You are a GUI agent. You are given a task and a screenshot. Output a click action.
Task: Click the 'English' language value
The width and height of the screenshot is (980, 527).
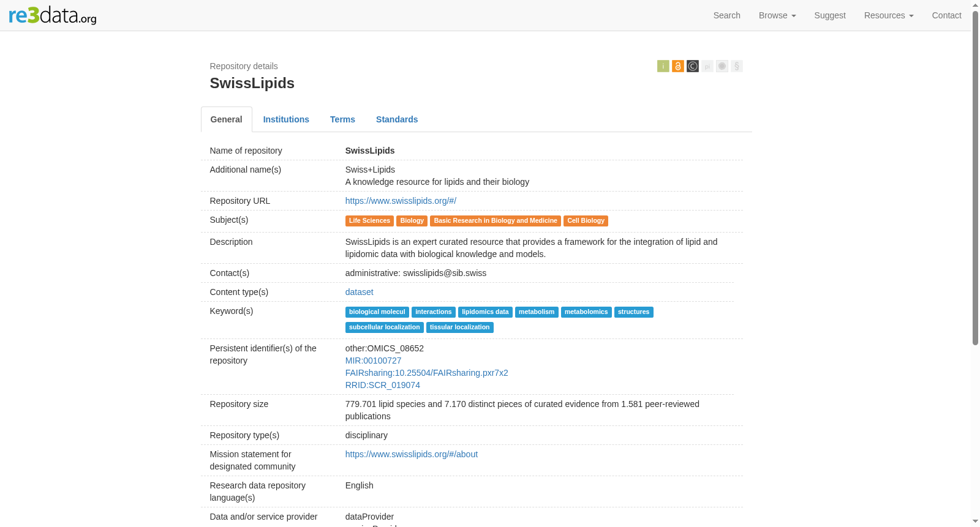pyautogui.click(x=359, y=485)
